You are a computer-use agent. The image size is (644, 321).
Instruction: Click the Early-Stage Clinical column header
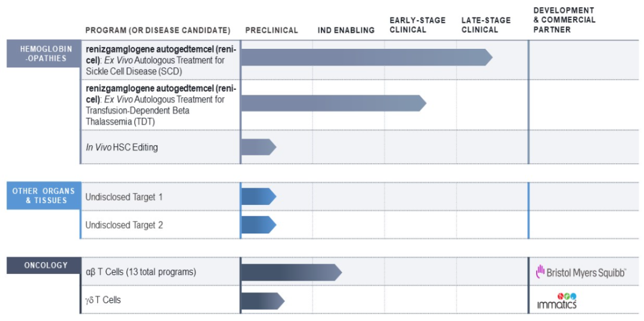point(417,25)
